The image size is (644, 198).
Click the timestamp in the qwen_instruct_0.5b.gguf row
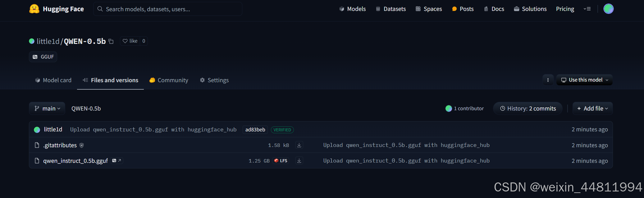tap(590, 161)
